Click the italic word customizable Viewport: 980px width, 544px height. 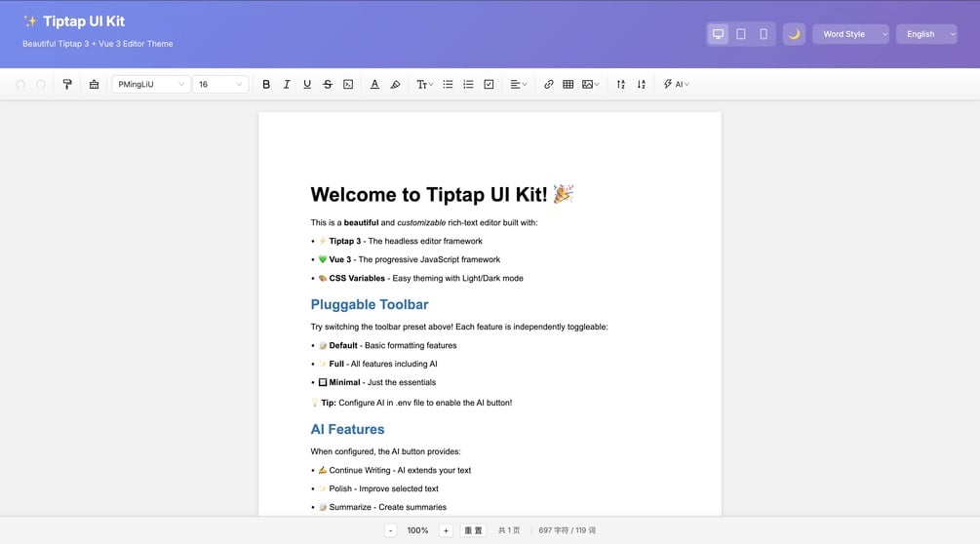[421, 222]
